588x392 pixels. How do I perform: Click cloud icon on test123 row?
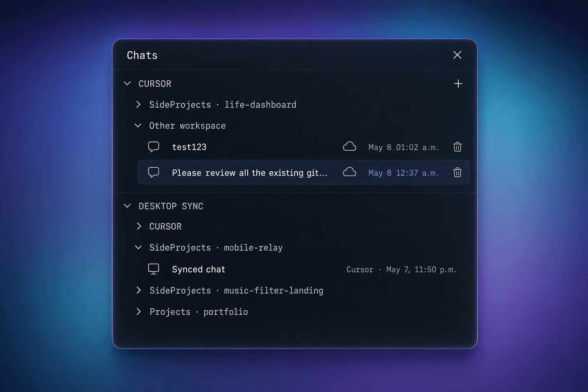tap(349, 147)
